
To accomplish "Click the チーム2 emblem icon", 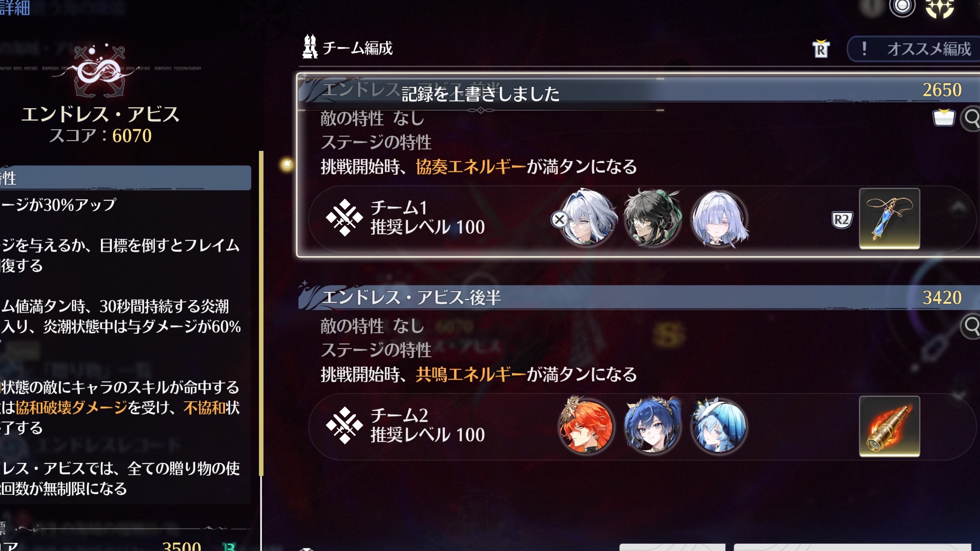I will coord(344,425).
